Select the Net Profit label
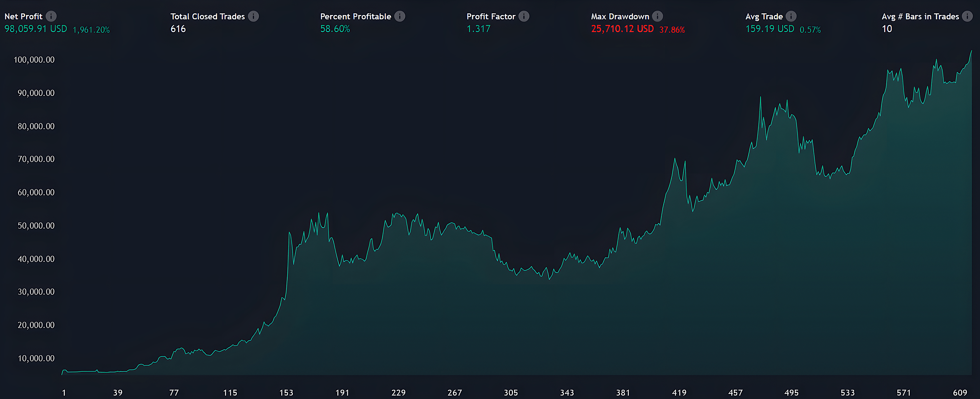The image size is (980, 399). click(x=23, y=16)
